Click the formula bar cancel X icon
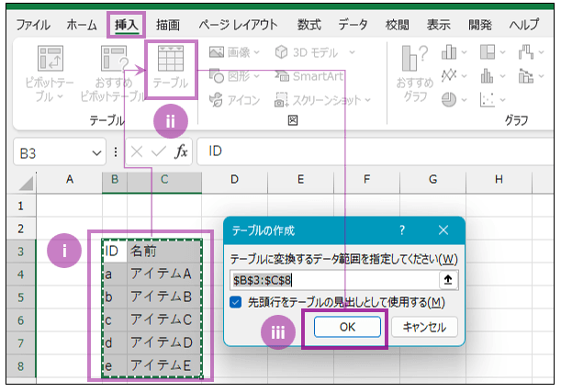 tap(137, 152)
